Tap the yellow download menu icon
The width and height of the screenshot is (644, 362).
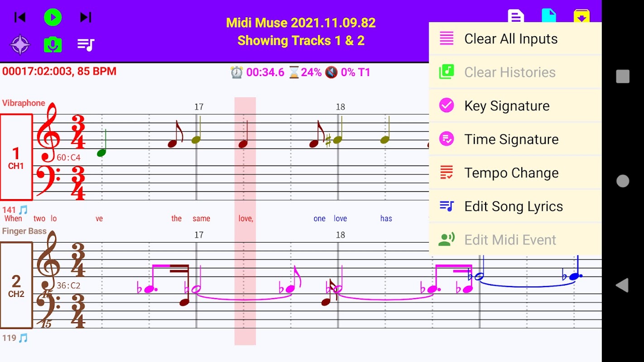(582, 16)
